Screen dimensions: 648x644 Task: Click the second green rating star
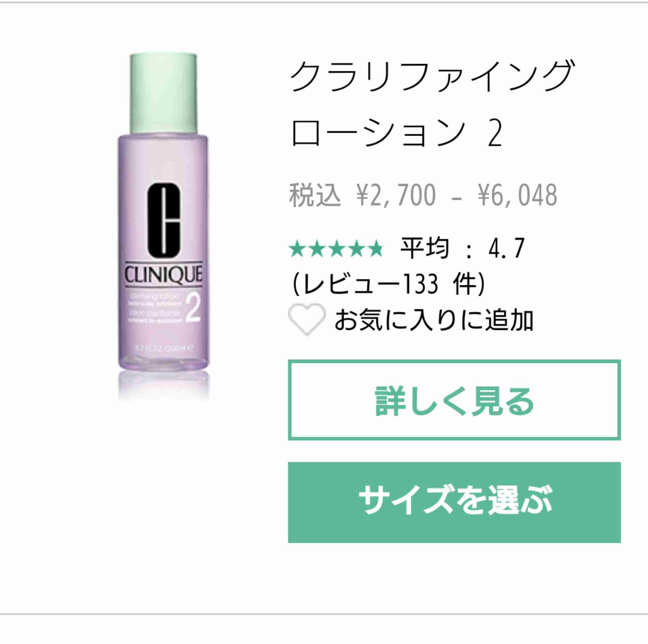317,249
